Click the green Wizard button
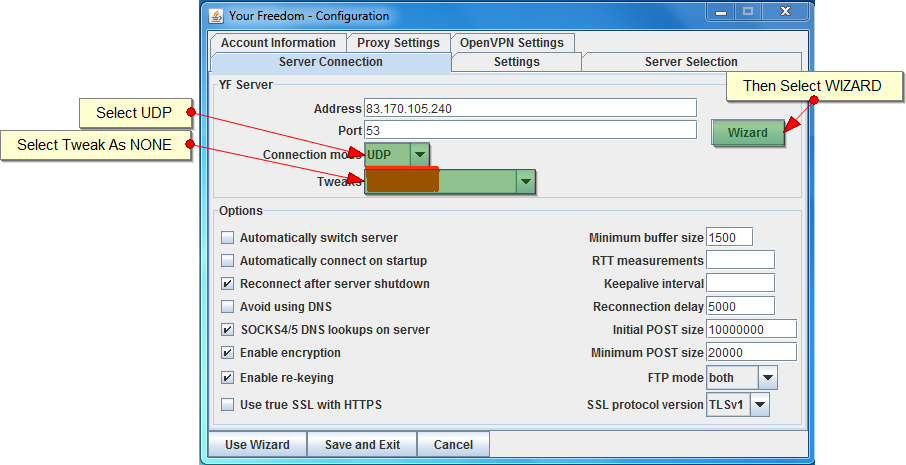 click(748, 132)
